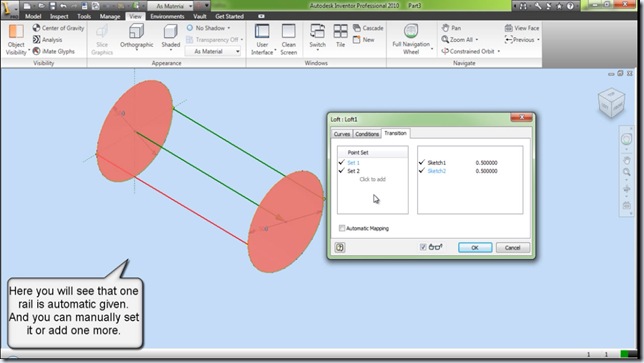
Task: Activate the Pan tool
Action: point(451,28)
